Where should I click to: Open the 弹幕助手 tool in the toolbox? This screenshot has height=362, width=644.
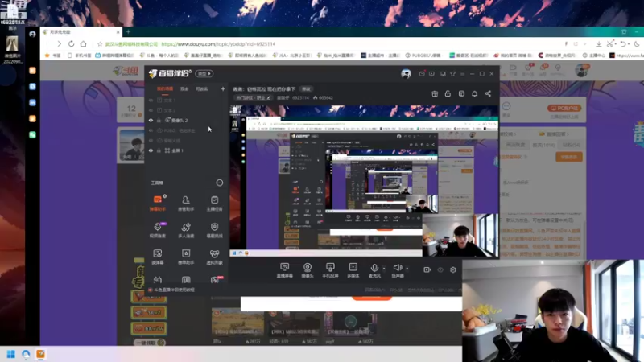(x=157, y=203)
